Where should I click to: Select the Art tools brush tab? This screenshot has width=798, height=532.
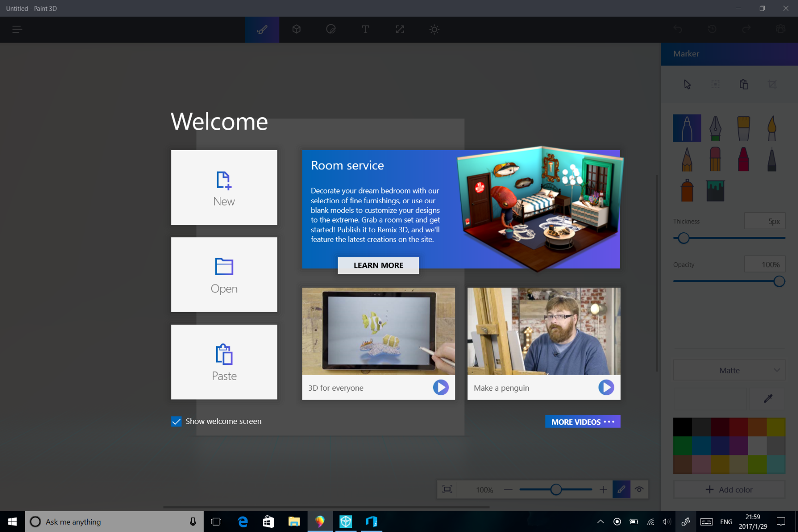pos(262,30)
